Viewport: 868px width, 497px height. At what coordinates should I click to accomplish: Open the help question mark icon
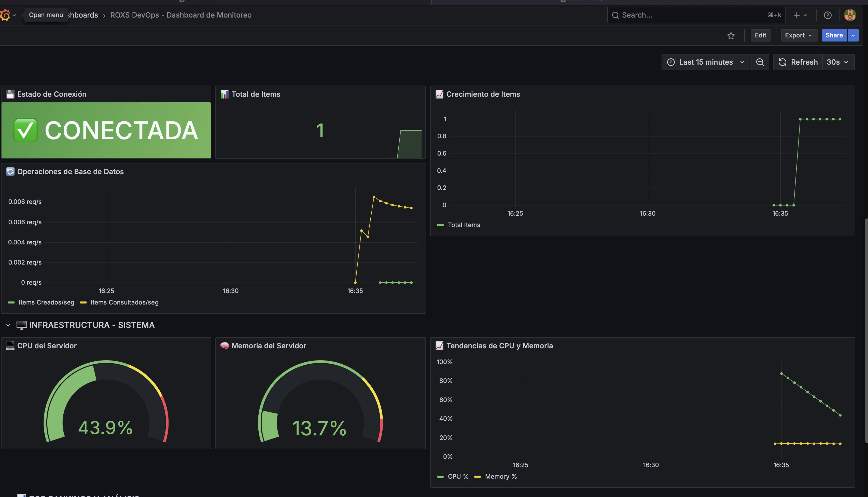pyautogui.click(x=827, y=15)
